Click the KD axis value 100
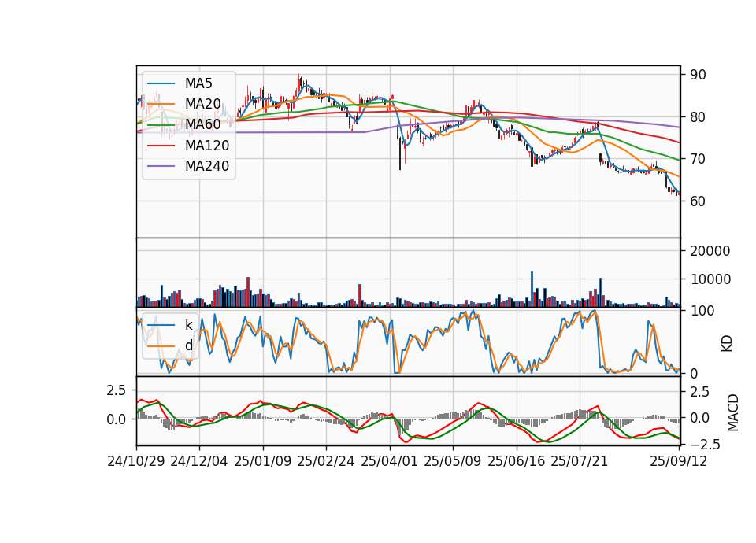 click(x=702, y=311)
